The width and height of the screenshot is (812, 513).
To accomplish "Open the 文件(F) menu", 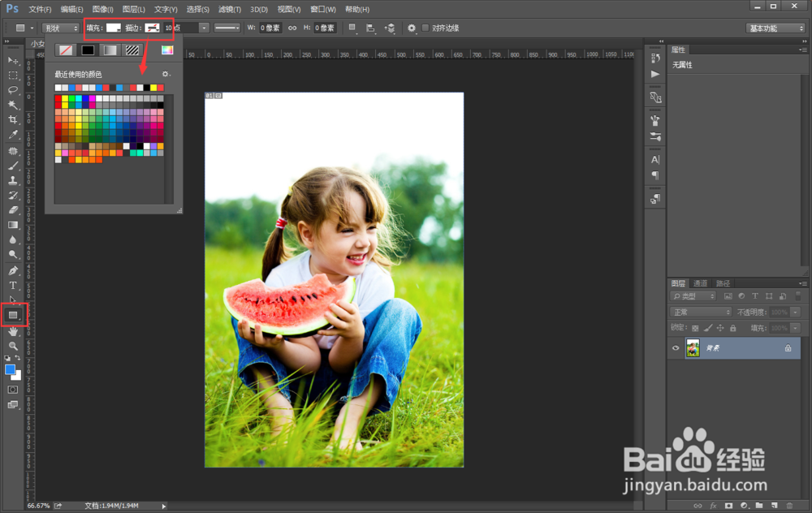I will [40, 9].
